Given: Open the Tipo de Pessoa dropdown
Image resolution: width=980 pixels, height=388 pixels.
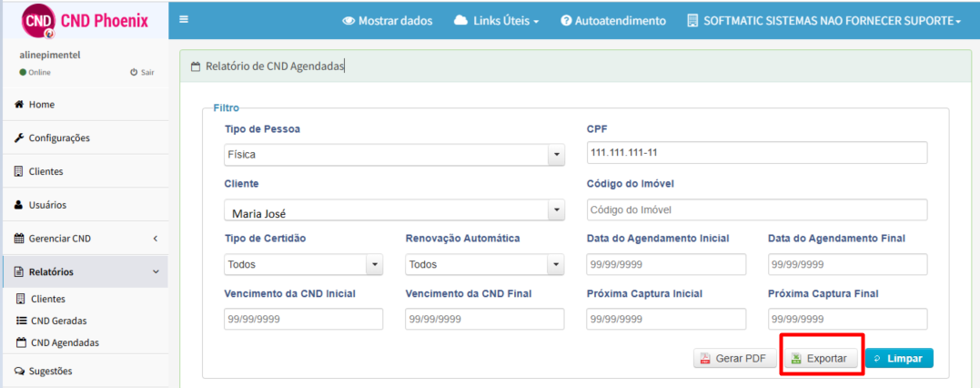Looking at the screenshot, I should click(394, 155).
